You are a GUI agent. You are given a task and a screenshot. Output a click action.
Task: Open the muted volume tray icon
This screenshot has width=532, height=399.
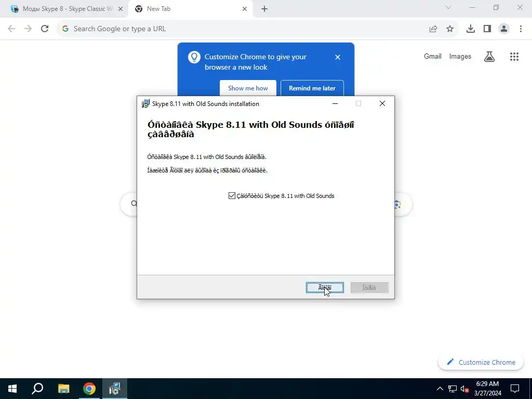click(x=465, y=389)
